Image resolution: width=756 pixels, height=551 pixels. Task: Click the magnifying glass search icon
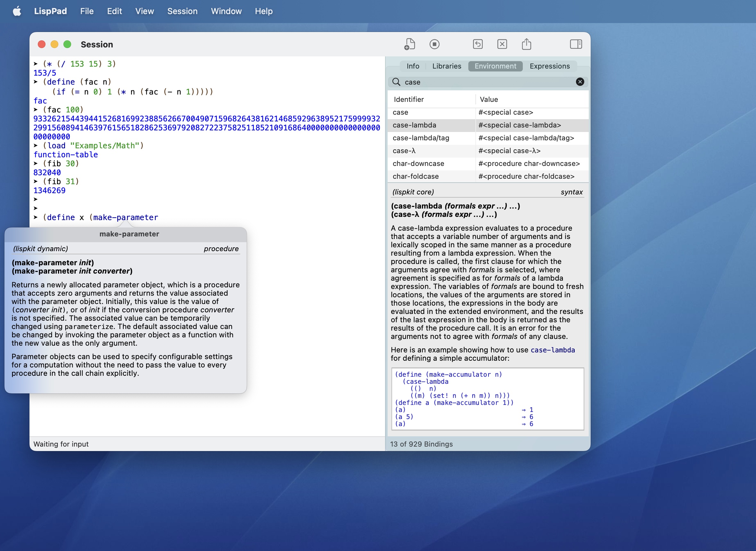point(396,82)
